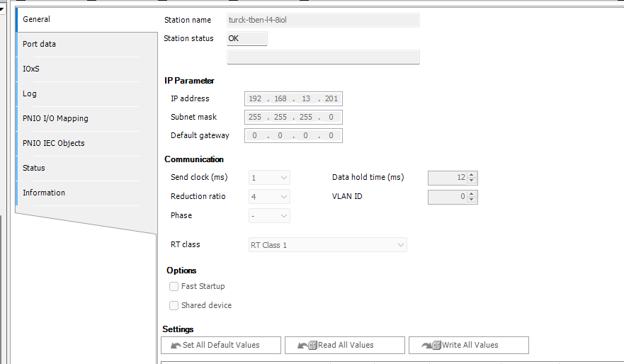
Task: Switch to the Log tab
Action: 86,93
